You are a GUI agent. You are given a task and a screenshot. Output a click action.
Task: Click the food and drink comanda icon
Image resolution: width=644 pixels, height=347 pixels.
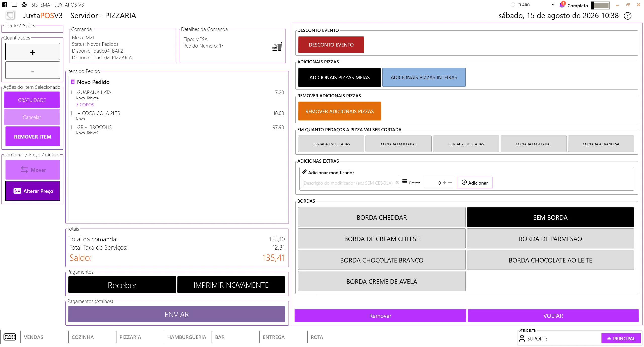[x=277, y=47]
